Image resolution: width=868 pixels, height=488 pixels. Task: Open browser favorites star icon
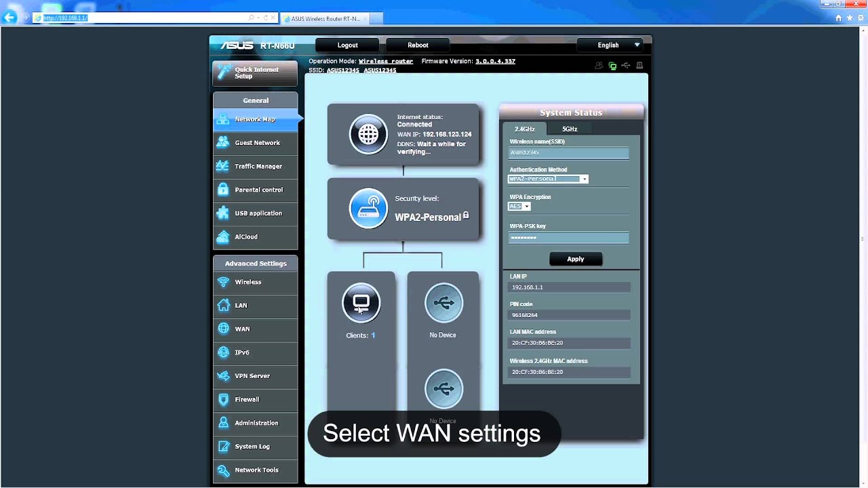click(850, 18)
